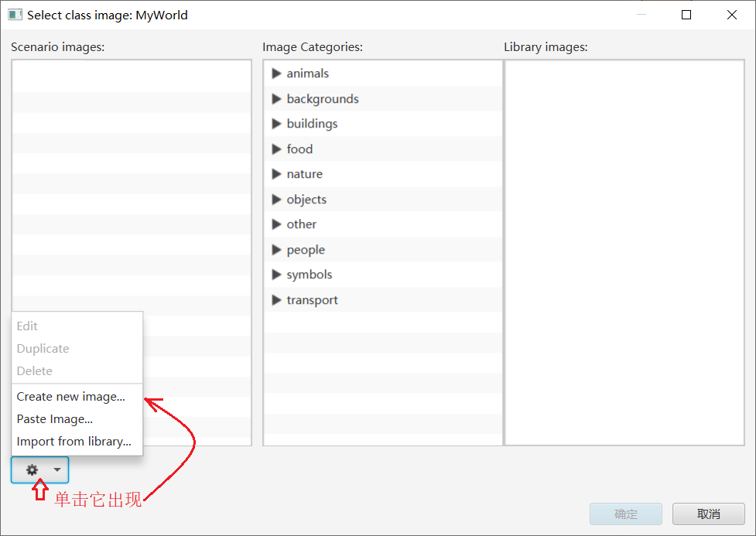Viewport: 756px width, 536px height.
Task: Select the objects image category
Action: tap(306, 200)
